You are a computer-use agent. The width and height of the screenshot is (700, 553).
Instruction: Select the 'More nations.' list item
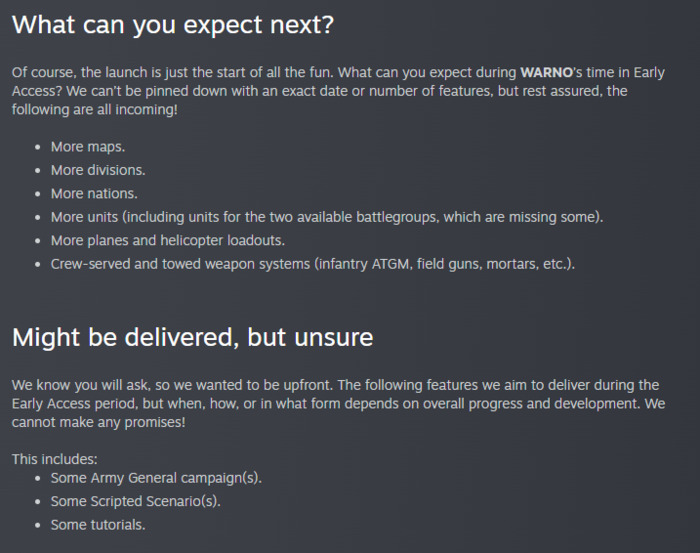(94, 194)
